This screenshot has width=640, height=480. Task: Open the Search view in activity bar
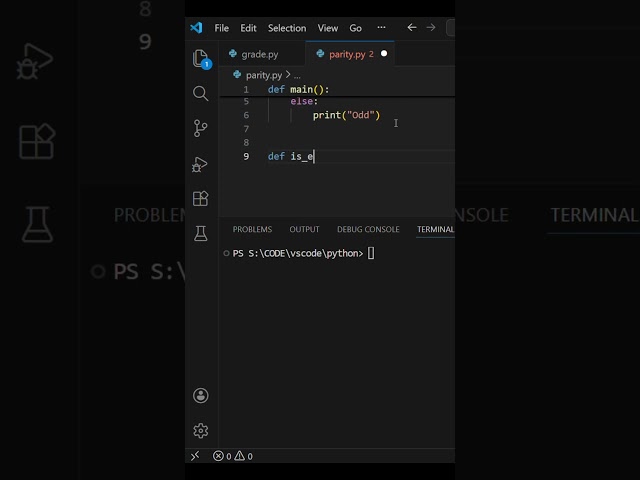coord(200,93)
